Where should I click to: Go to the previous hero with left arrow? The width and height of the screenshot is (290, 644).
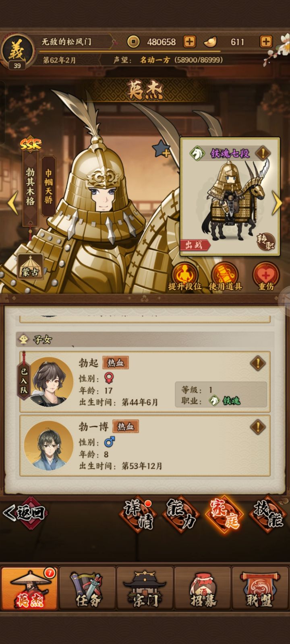pyautogui.click(x=13, y=202)
